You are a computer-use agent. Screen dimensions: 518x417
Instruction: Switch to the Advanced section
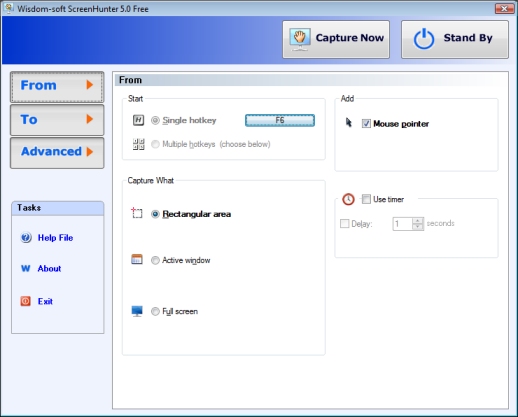pyautogui.click(x=57, y=153)
